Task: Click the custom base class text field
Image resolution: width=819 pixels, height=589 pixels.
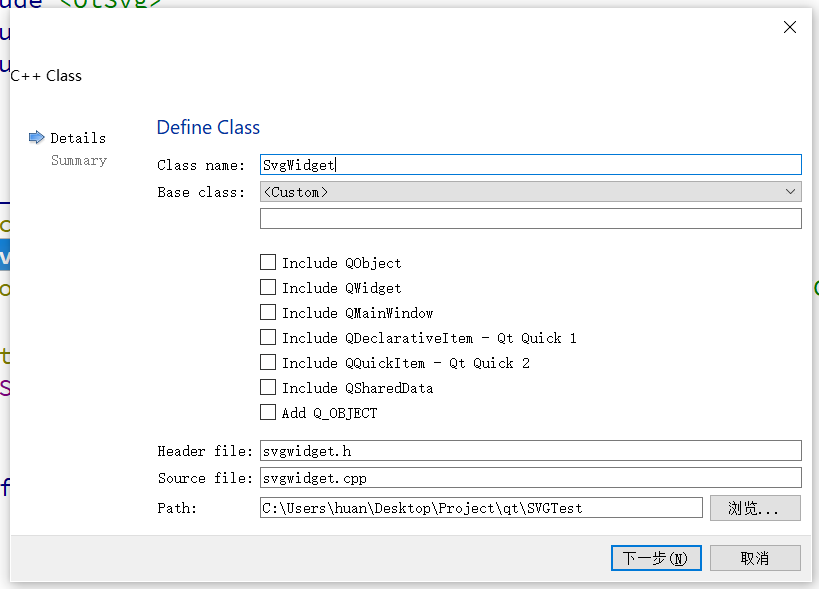Action: point(530,218)
